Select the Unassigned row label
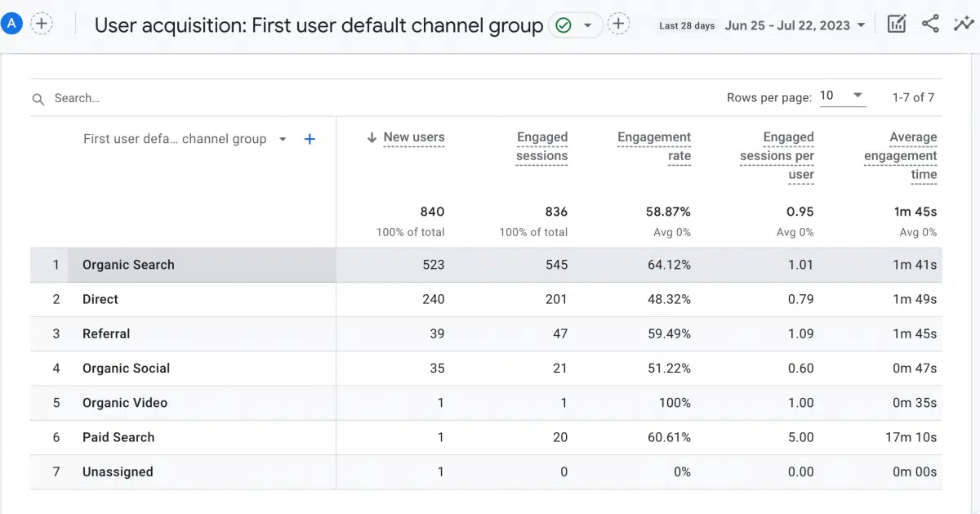980x514 pixels. tap(118, 472)
